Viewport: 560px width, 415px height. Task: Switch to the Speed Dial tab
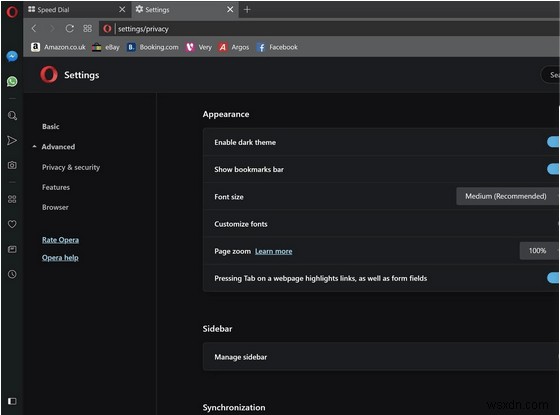76,10
